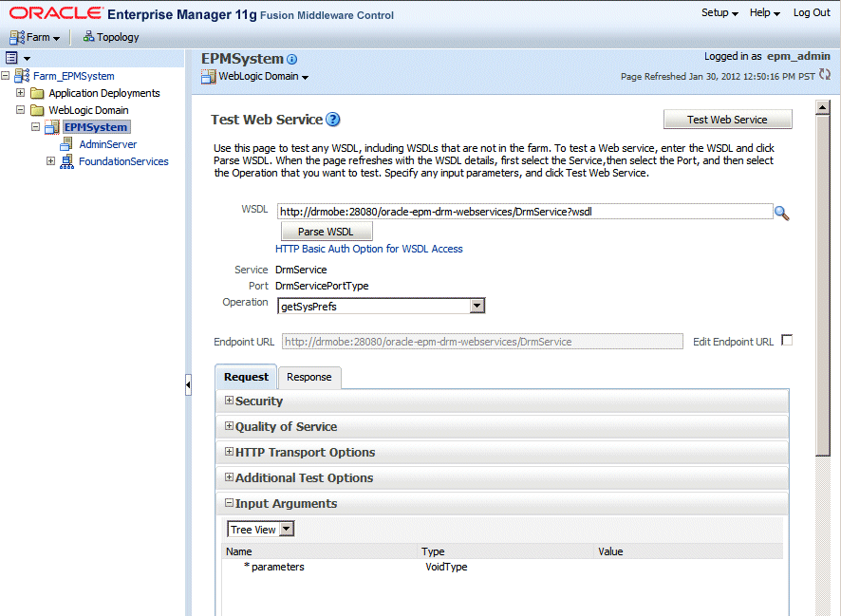
Task: Collapse the left navigation pane splitter
Action: click(188, 384)
